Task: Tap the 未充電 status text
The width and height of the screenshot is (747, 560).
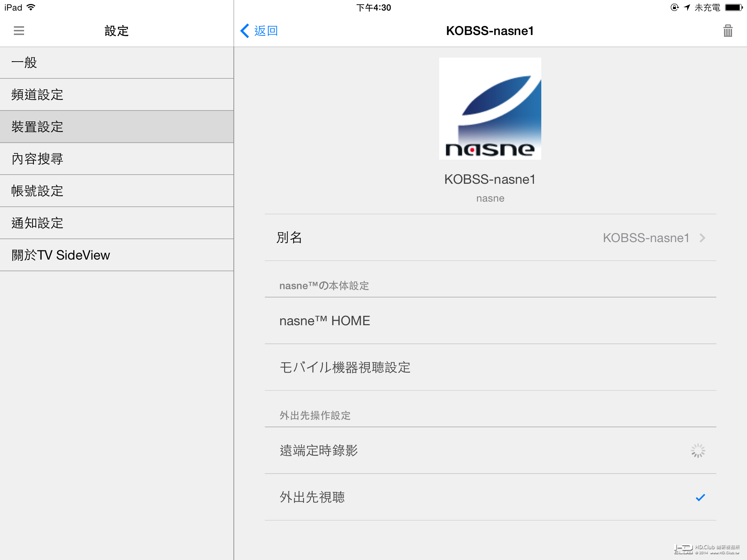Action: (707, 7)
